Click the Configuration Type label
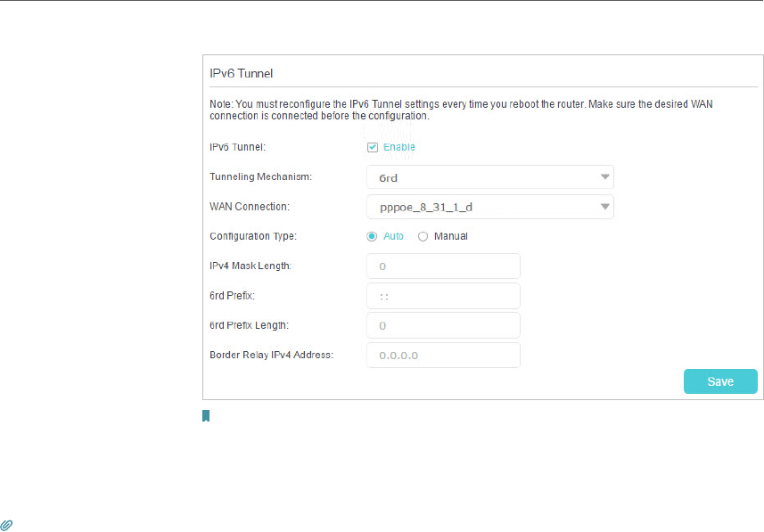Screen dimensions: 764x532 tap(253, 236)
